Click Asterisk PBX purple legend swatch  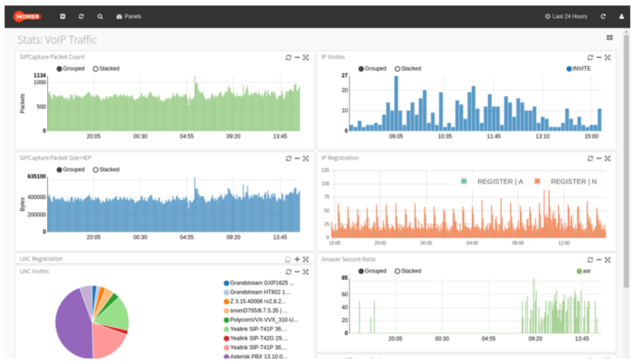click(x=225, y=357)
